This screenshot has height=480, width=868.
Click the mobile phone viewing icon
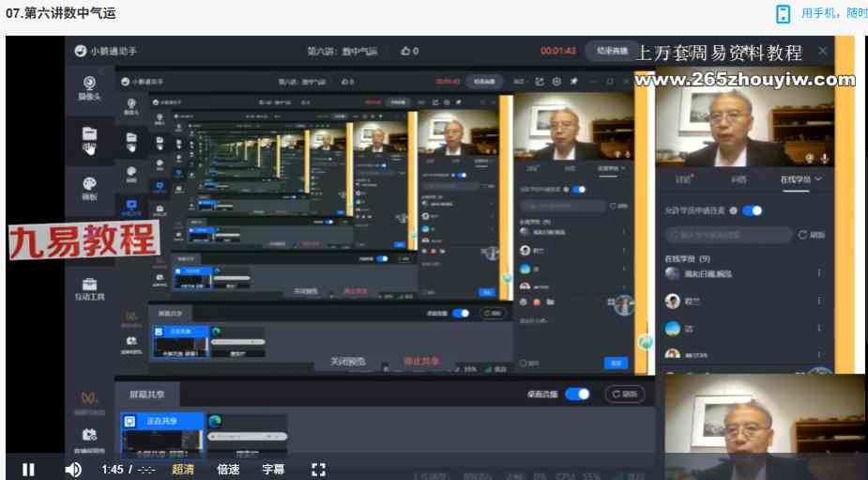(784, 13)
